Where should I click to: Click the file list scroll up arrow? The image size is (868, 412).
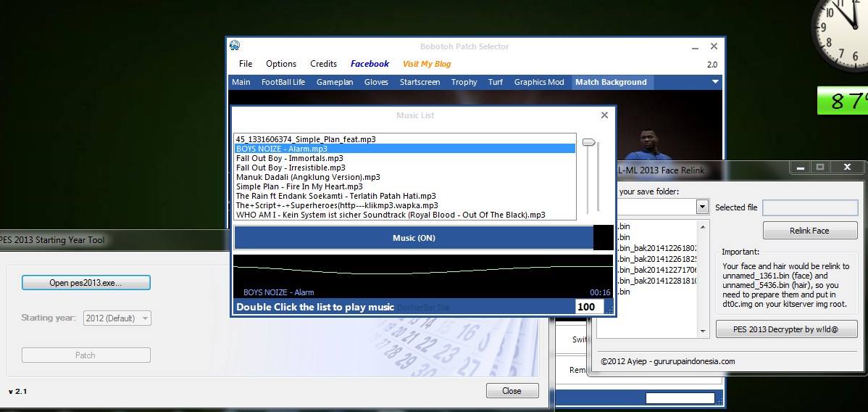tap(703, 226)
